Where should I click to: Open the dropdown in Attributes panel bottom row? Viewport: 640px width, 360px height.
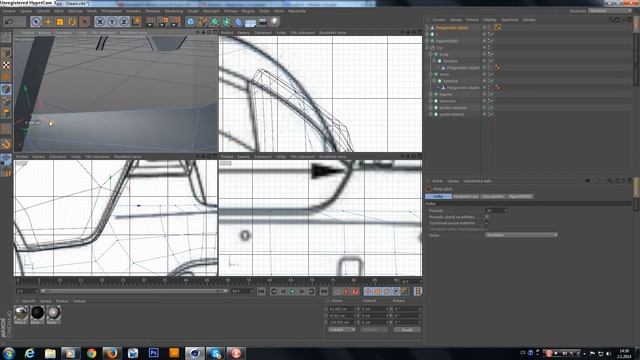521,235
